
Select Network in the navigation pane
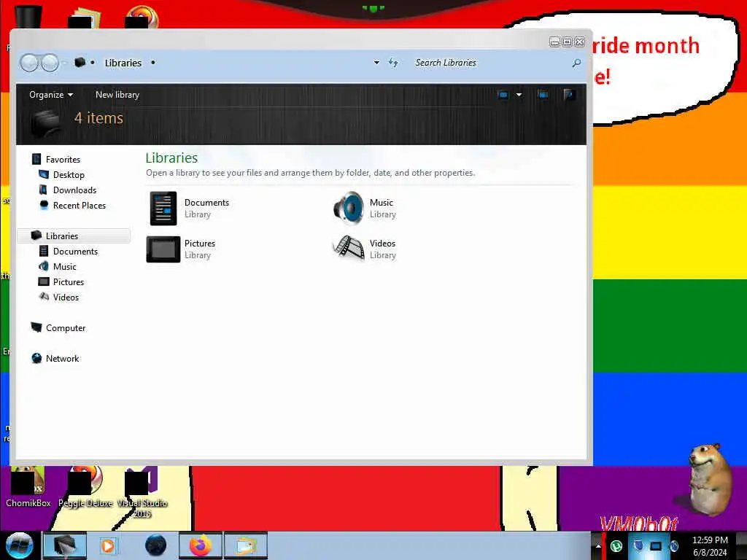click(x=63, y=359)
